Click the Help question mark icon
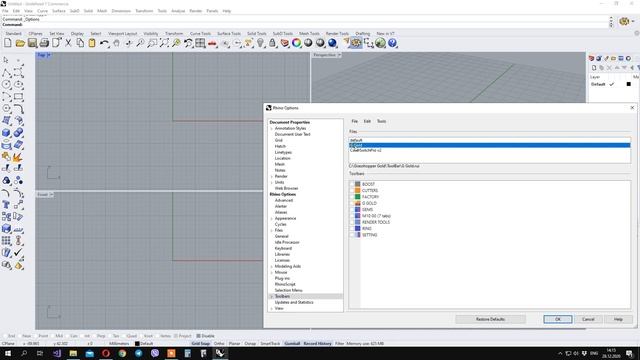Screen dimensions: 640x360 pyautogui.click(x=392, y=43)
